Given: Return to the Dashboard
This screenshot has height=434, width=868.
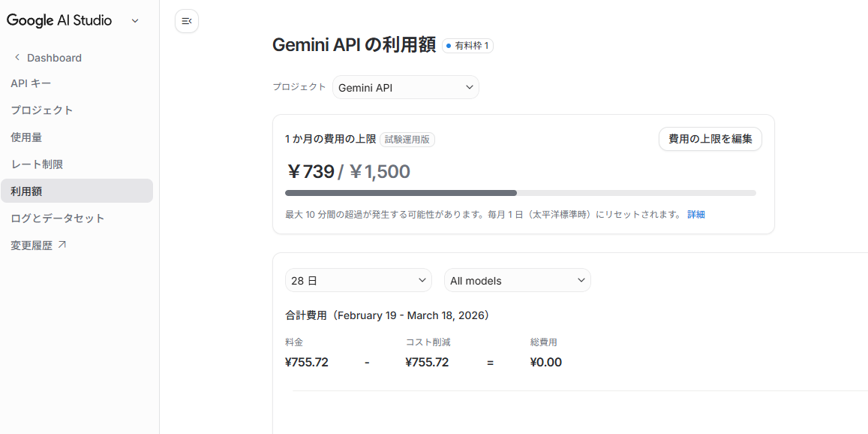Looking at the screenshot, I should 54,57.
